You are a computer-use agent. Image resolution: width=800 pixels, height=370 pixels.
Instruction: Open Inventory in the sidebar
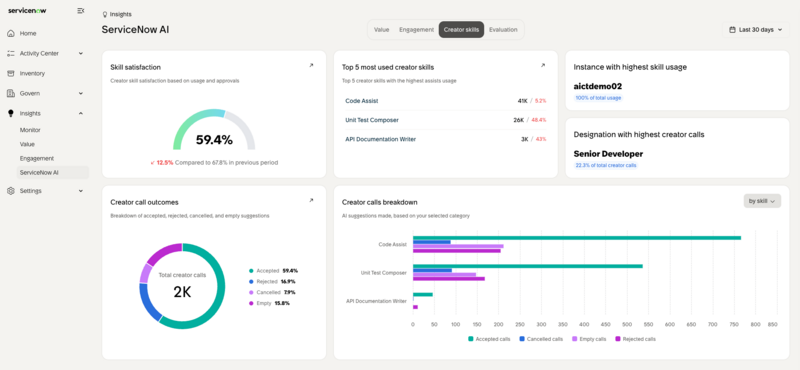tap(32, 73)
